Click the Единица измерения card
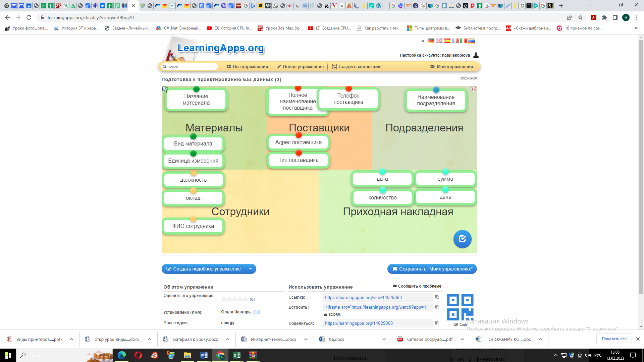Viewport: 644px width, 362px height. click(193, 161)
